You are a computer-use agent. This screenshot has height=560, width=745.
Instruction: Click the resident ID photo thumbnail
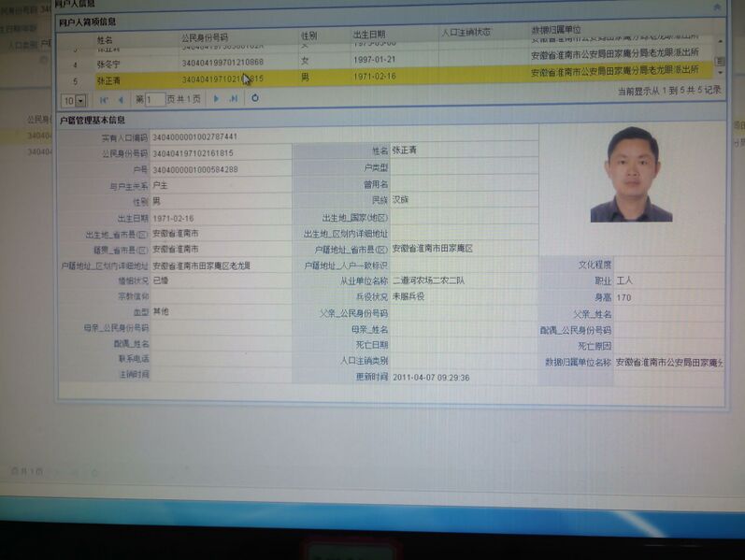[632, 175]
